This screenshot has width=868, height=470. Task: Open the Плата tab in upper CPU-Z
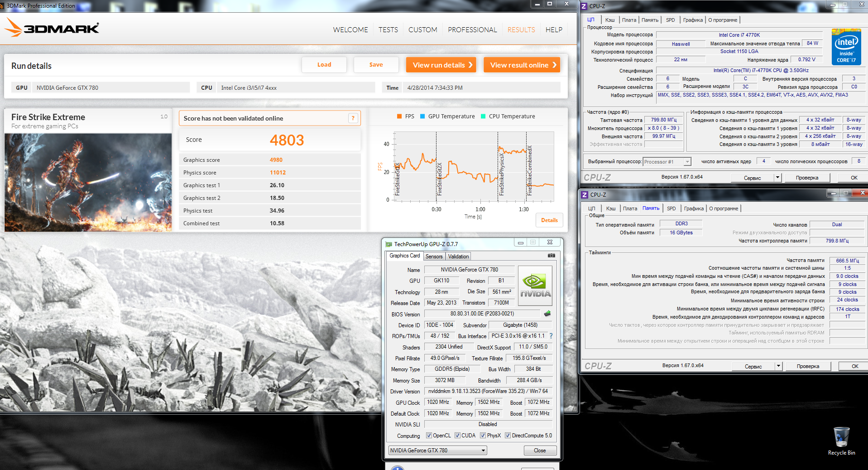pyautogui.click(x=629, y=20)
